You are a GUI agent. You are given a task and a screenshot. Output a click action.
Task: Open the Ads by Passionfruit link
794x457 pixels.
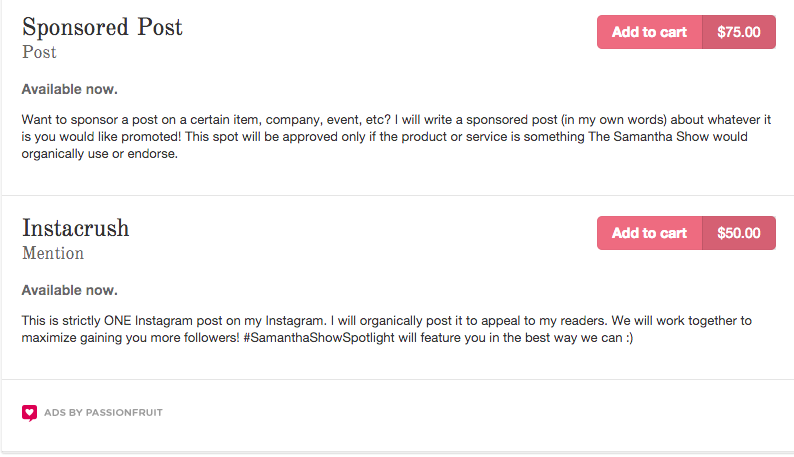103,412
